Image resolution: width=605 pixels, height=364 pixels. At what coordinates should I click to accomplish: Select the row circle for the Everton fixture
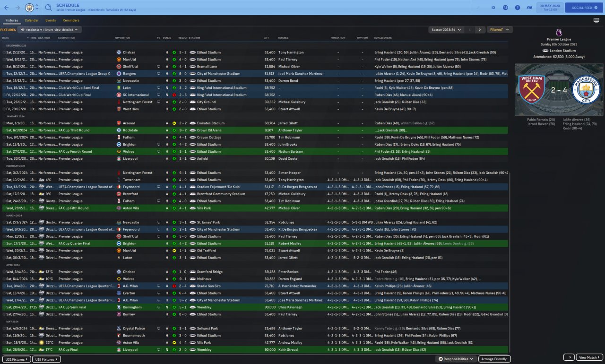point(4,293)
